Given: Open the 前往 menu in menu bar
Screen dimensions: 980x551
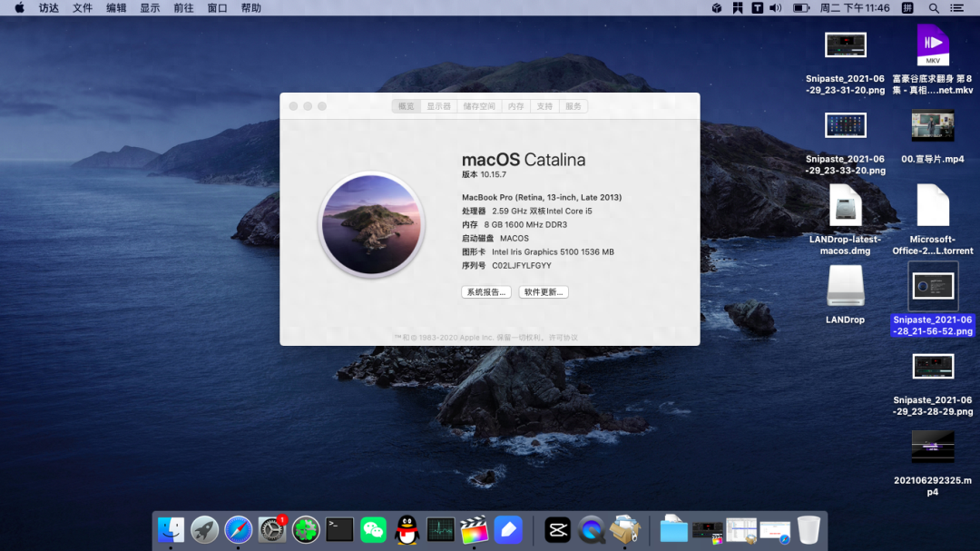Looking at the screenshot, I should 183,8.
